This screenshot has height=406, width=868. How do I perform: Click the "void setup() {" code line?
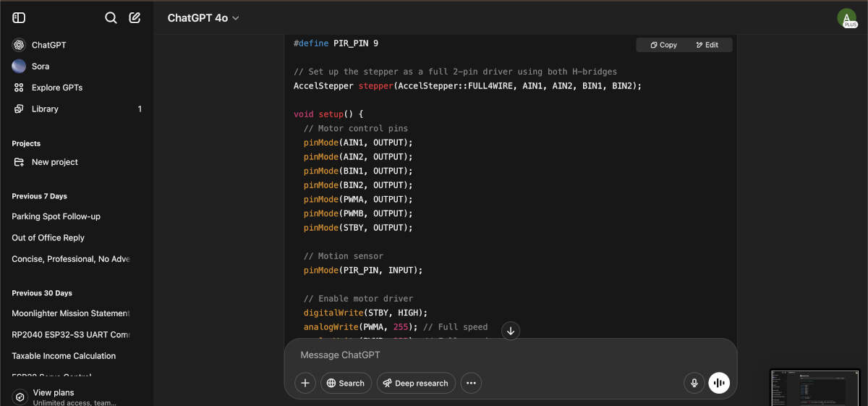tap(328, 114)
